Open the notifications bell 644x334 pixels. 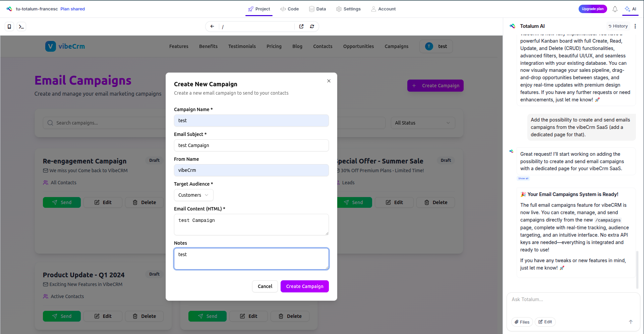(615, 9)
